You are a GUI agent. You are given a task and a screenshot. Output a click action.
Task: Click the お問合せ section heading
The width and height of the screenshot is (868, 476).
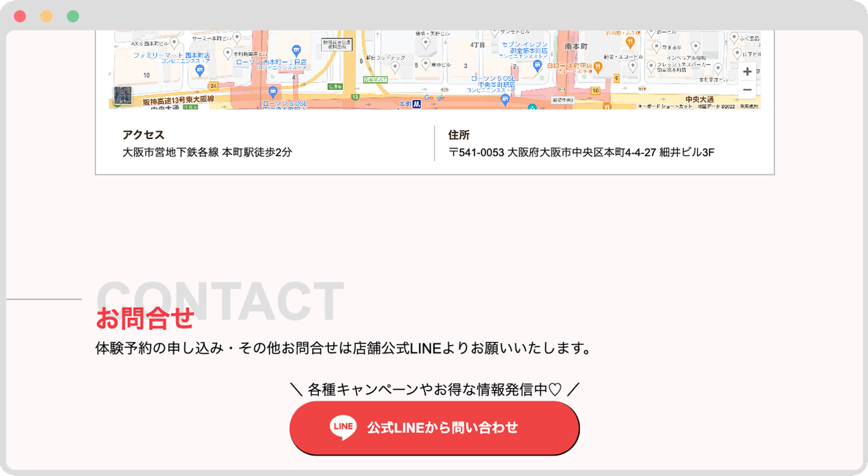pyautogui.click(x=145, y=318)
